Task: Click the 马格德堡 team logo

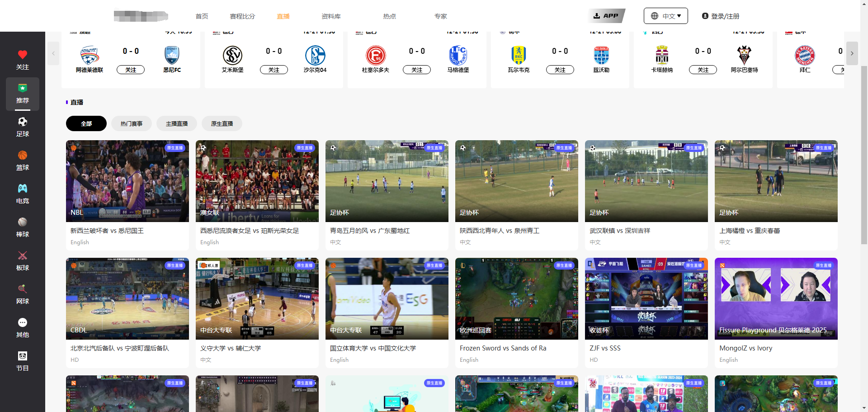Action: (458, 55)
